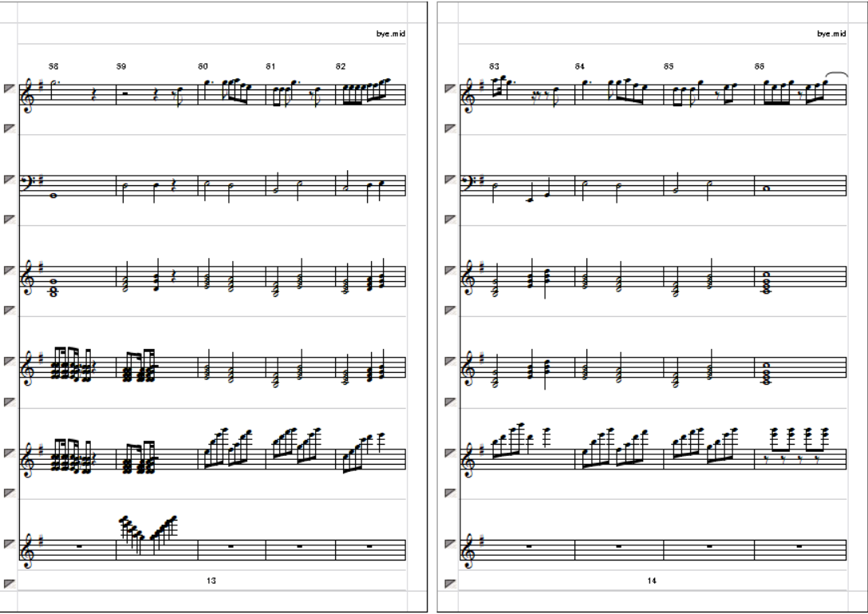The image size is (868, 614).
Task: Click the handle of page 13's bottom staff with whole rests
Action: click(9, 544)
